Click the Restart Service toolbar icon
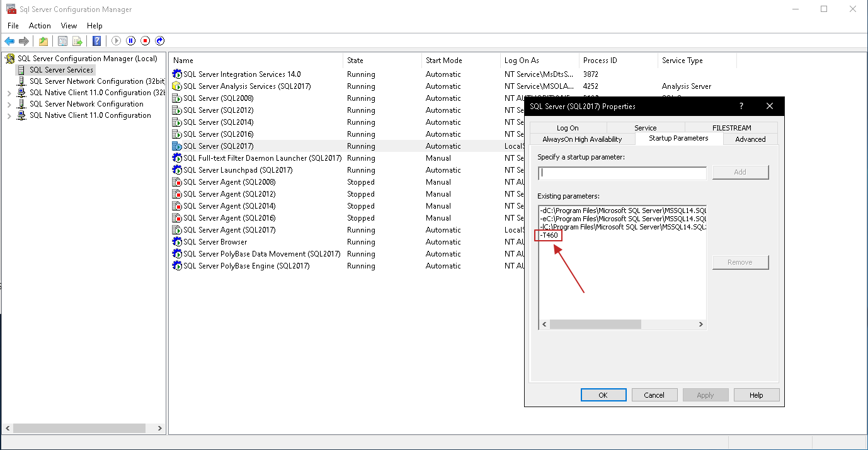This screenshot has width=868, height=450. (x=160, y=41)
